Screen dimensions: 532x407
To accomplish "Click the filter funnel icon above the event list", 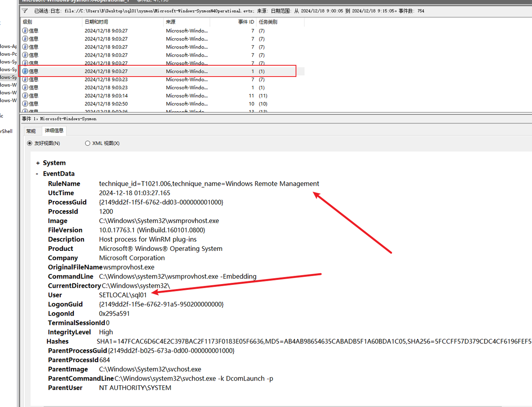I will tap(25, 11).
